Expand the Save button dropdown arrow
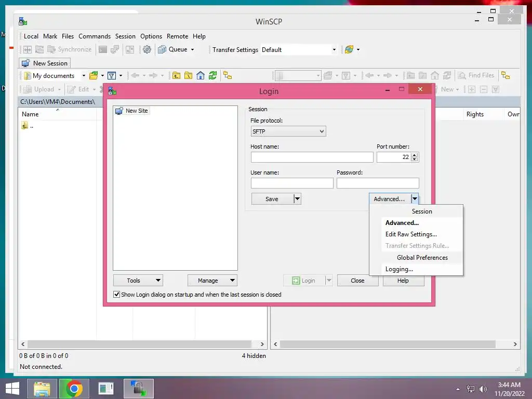Screen dimensions: 532x399 click(x=297, y=199)
